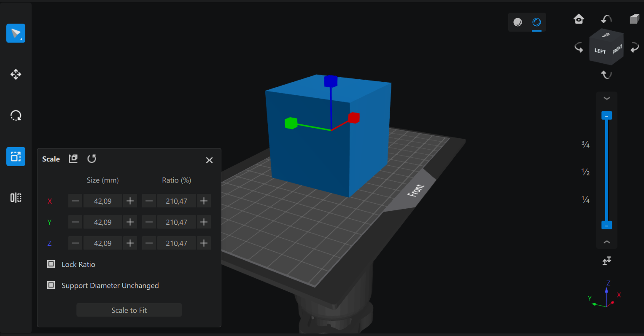
Task: Activate the Move tool in sidebar
Action: pyautogui.click(x=16, y=75)
